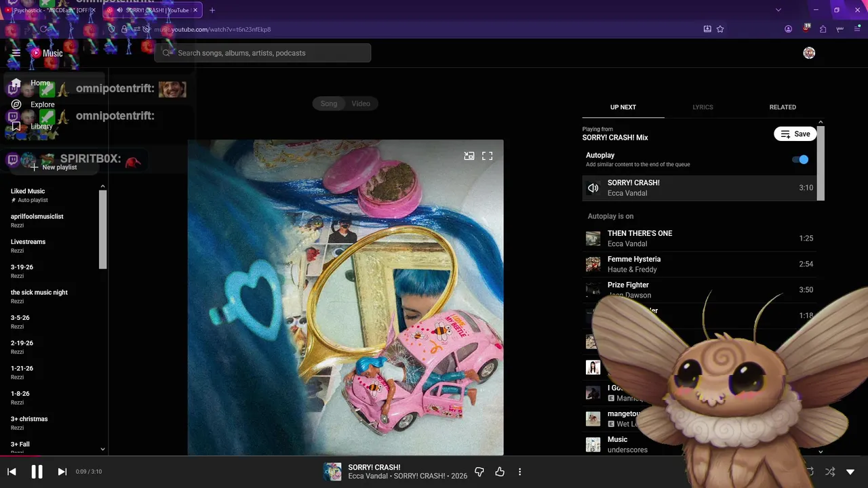Open the Livestreams playlist
Viewport: 868px width, 488px height.
51,246
